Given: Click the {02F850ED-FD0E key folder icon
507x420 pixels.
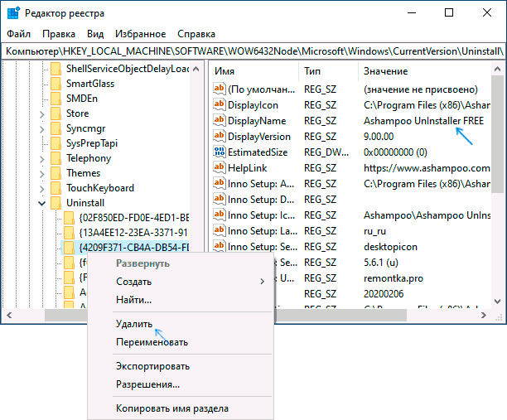Looking at the screenshot, I should [x=69, y=218].
